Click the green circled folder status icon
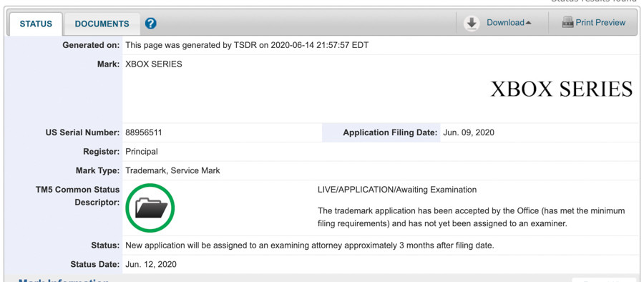 pyautogui.click(x=150, y=208)
